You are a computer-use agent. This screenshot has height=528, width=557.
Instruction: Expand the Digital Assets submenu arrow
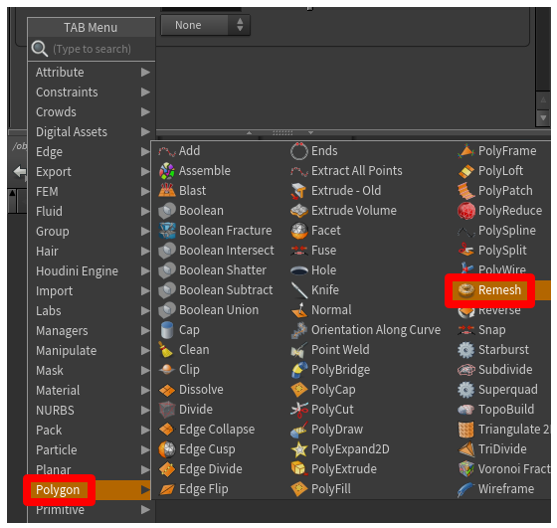point(145,132)
